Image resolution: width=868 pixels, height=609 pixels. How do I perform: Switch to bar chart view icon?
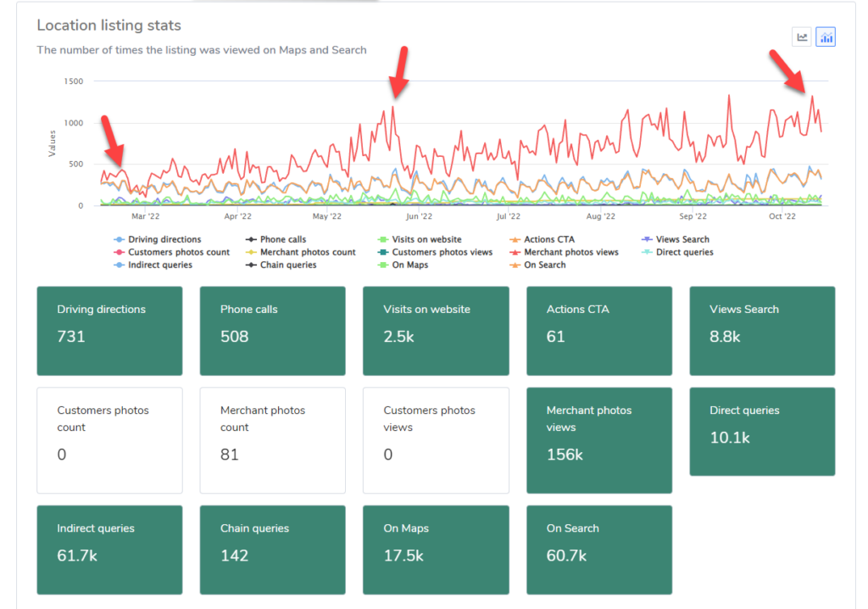[x=826, y=36]
